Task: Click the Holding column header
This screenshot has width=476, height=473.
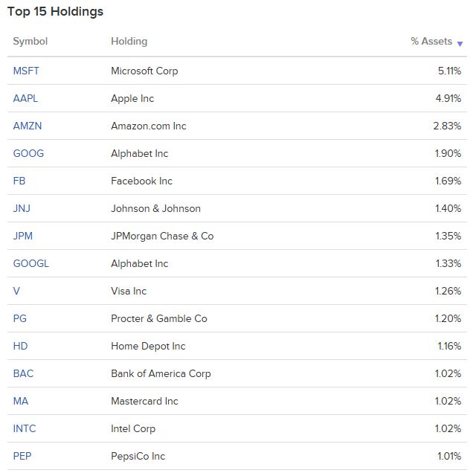Action: (129, 42)
